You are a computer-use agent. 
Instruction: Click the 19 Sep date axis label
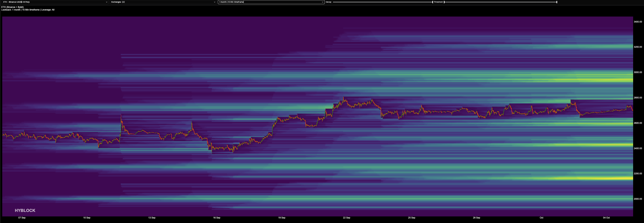tap(282, 218)
